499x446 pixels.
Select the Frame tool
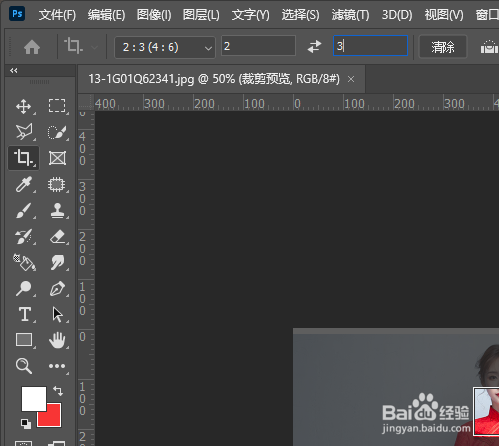[x=57, y=158]
